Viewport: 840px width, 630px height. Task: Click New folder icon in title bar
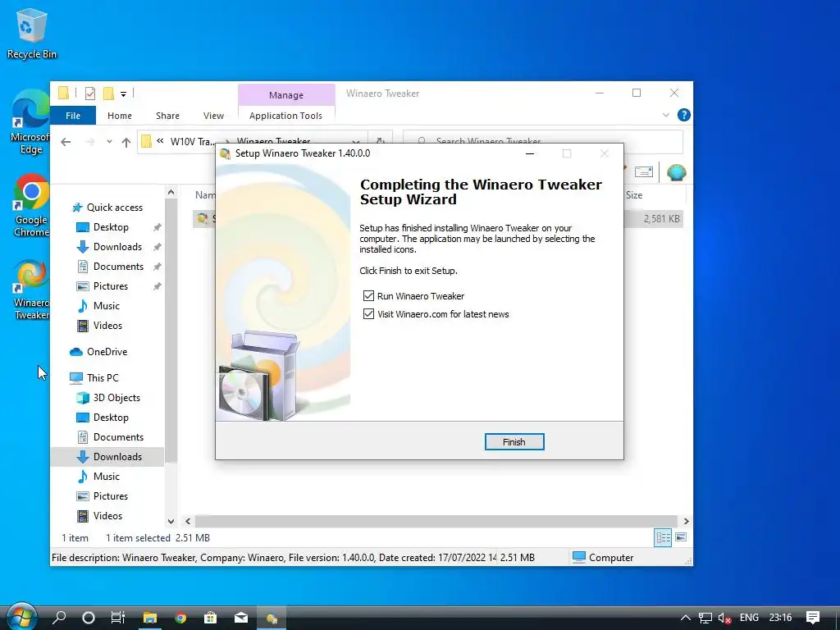[x=109, y=94]
